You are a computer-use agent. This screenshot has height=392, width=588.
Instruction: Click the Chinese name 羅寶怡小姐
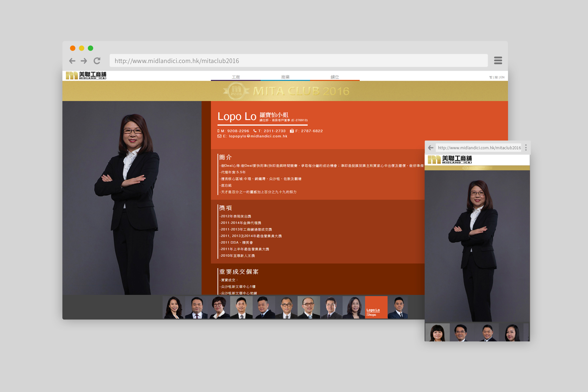click(x=274, y=115)
